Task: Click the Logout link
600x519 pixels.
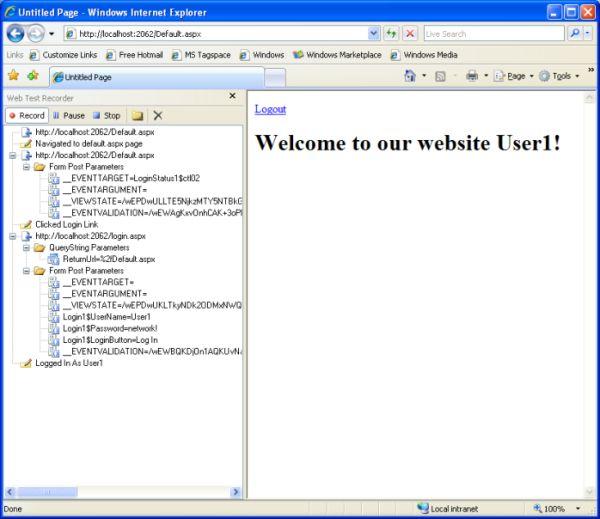Action: [x=270, y=109]
